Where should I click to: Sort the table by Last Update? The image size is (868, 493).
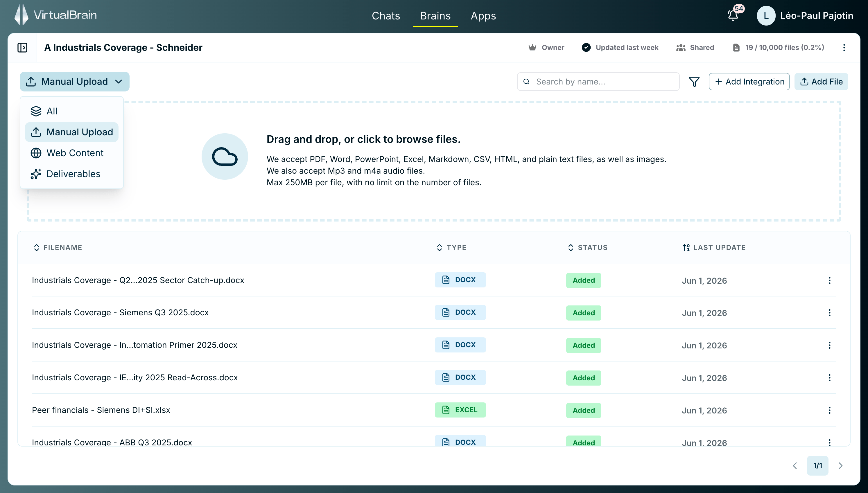pos(714,247)
